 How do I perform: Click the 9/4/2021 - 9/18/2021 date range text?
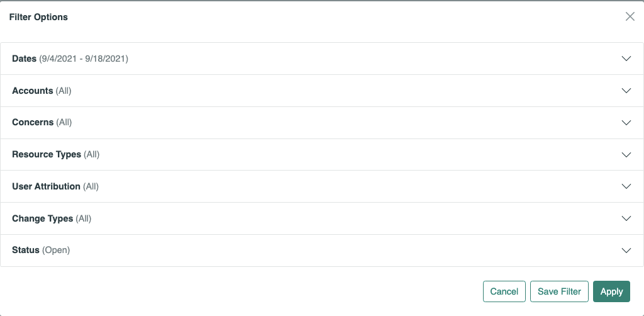click(84, 59)
